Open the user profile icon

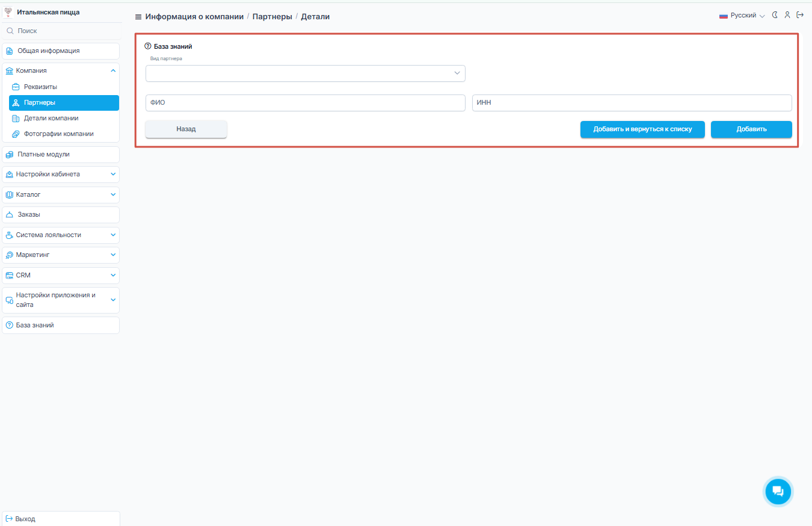tap(787, 15)
